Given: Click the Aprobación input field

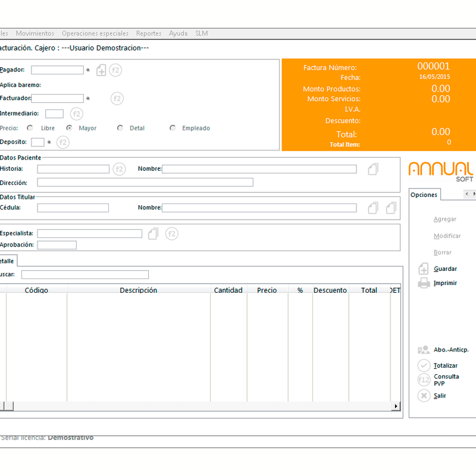Looking at the screenshot, I should click(x=57, y=245).
